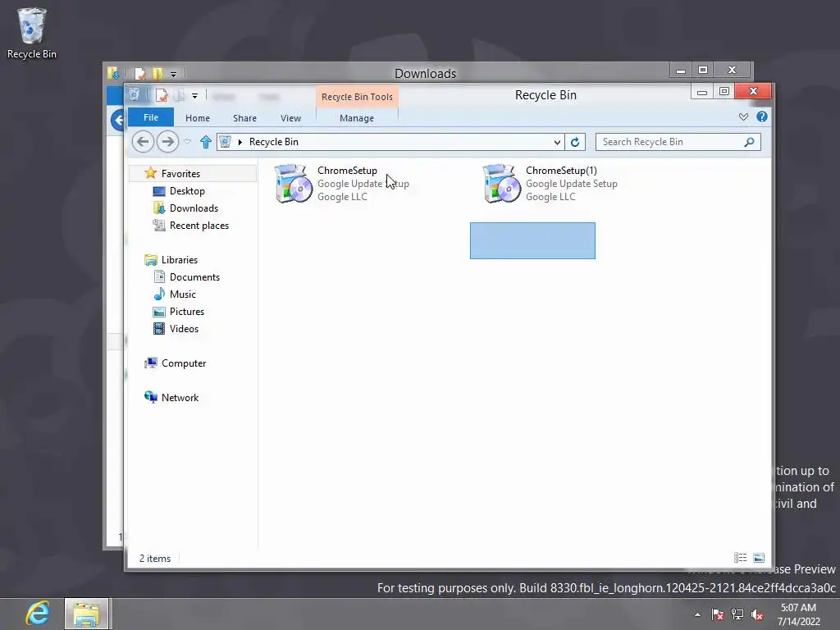Click the Recycle Bin Tools contextual tab header
This screenshot has width=840, height=630.
coord(357,97)
